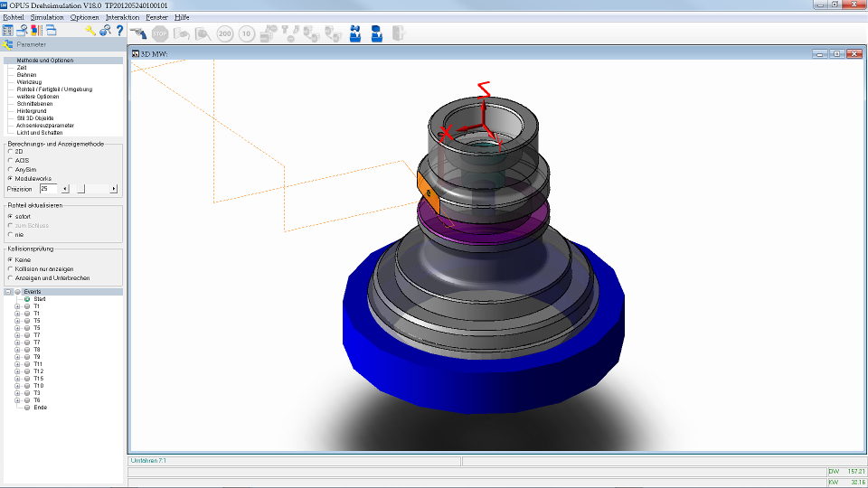Screen dimensions: 868x488
Task: Open the Interaktion menu
Action: click(x=122, y=17)
